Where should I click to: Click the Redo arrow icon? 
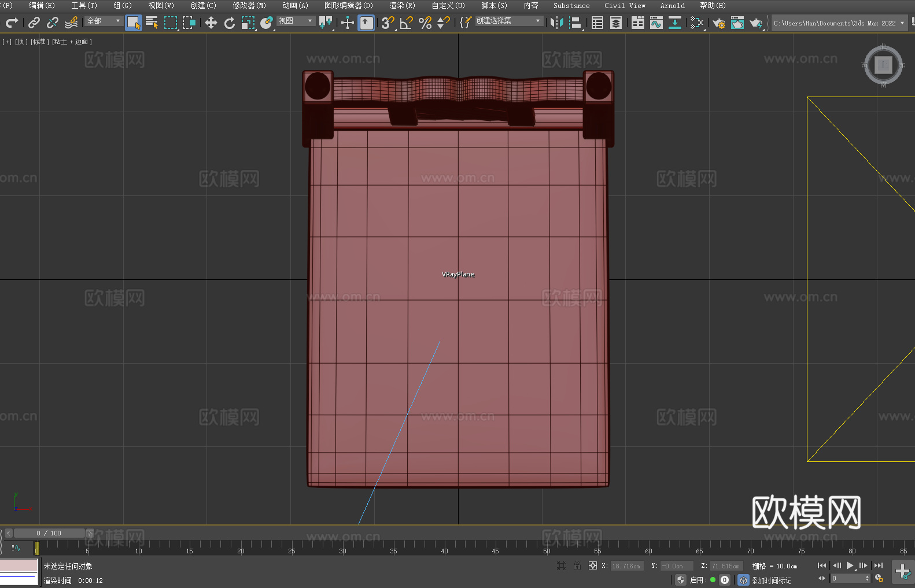tap(12, 23)
